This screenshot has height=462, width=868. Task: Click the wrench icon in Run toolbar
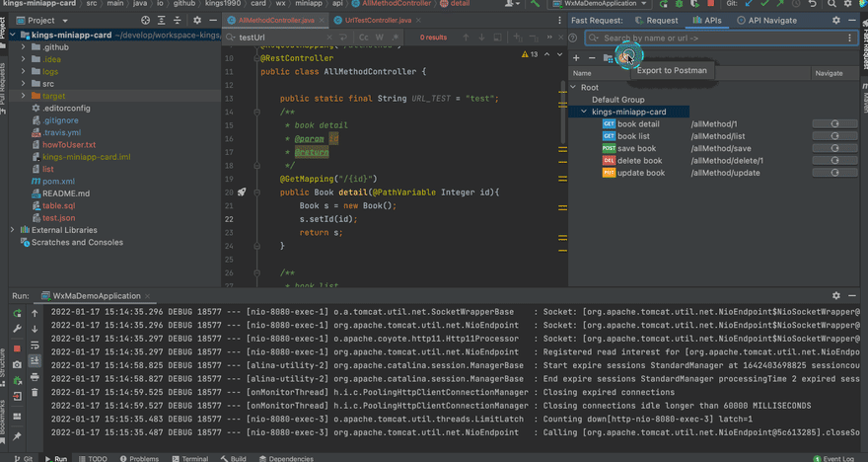pos(17,329)
